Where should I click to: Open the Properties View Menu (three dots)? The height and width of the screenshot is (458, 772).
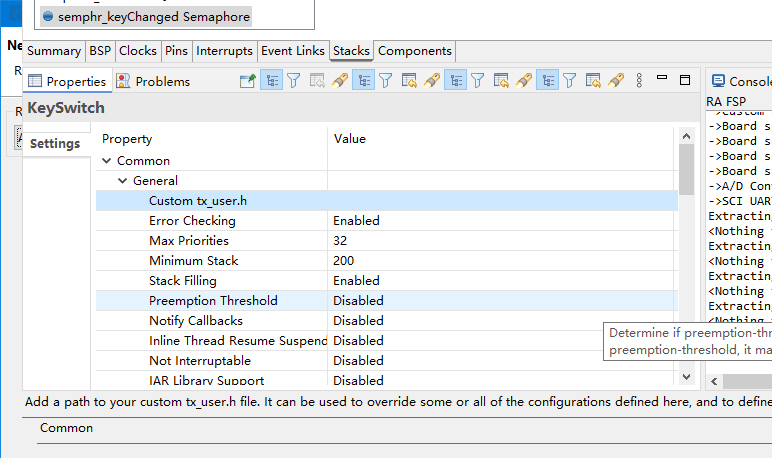click(639, 81)
